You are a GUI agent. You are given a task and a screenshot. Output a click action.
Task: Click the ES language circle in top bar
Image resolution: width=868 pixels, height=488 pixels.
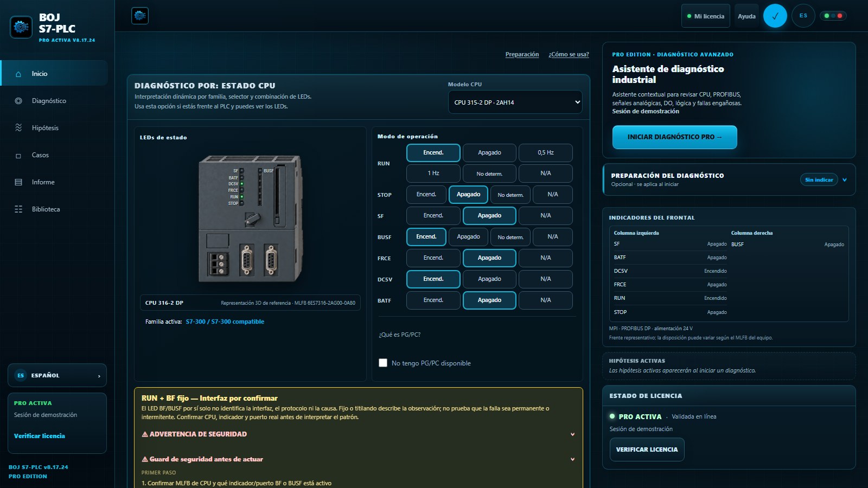[803, 16]
